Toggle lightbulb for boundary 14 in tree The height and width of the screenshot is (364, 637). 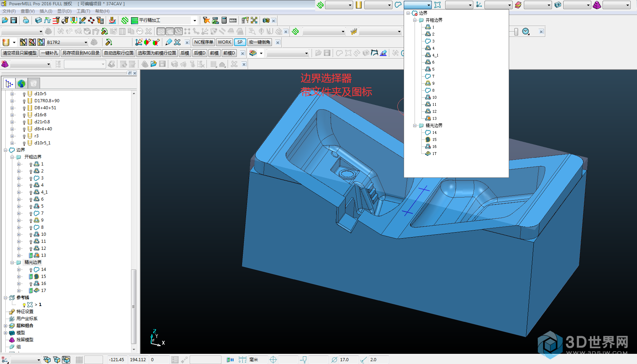(31, 270)
